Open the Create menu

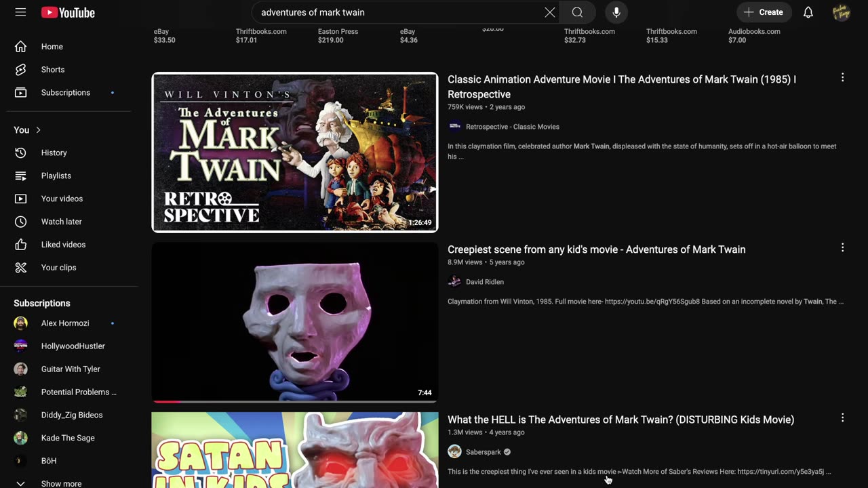coord(764,12)
